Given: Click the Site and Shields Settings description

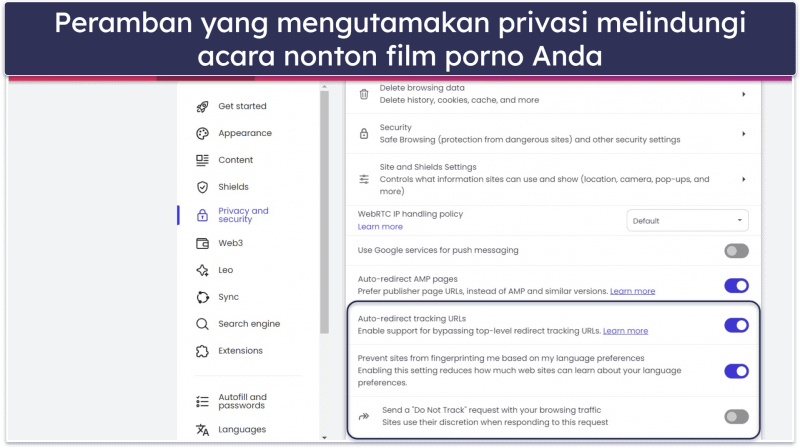Looking at the screenshot, I should [x=544, y=185].
